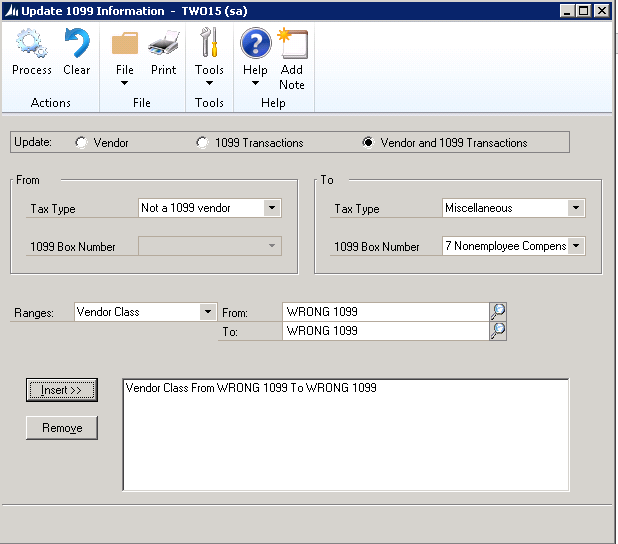Open lookup for Vendor Class To field
Image resolution: width=618 pixels, height=544 pixels.
(x=498, y=331)
